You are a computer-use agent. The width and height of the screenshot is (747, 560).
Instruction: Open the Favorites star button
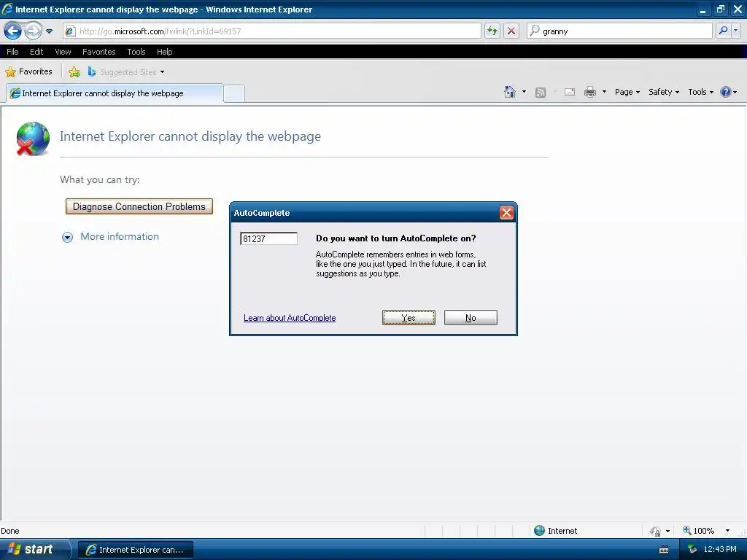(28, 72)
